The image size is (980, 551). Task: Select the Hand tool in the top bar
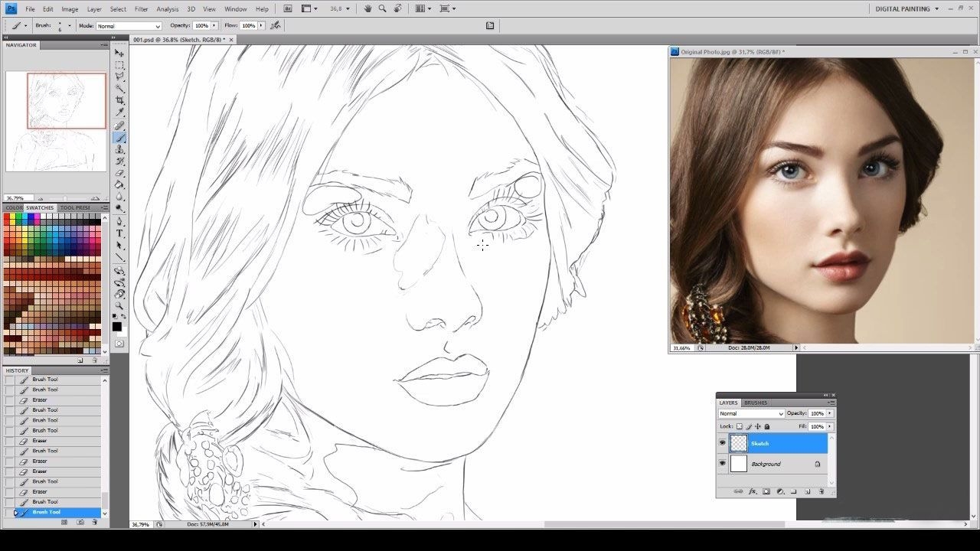(368, 8)
